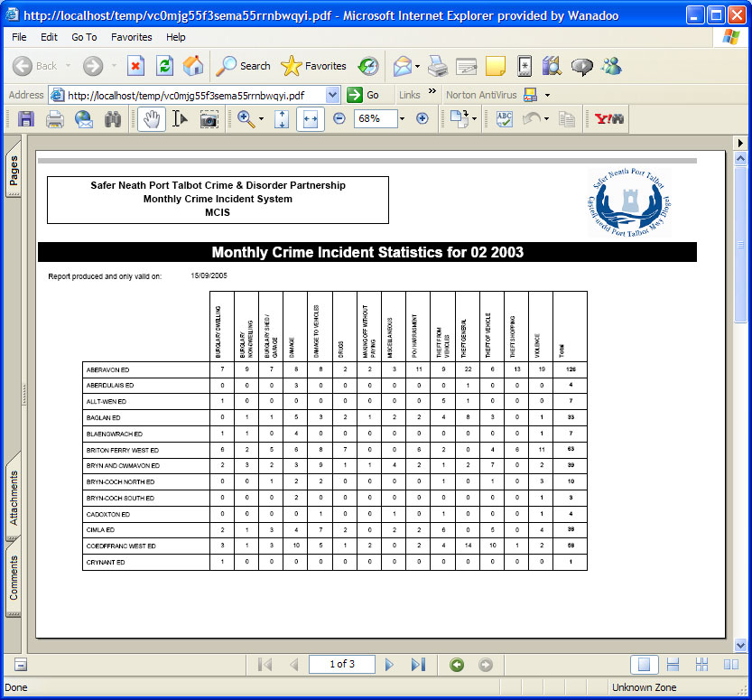Click the page number input field
The image size is (752, 700).
click(x=341, y=665)
